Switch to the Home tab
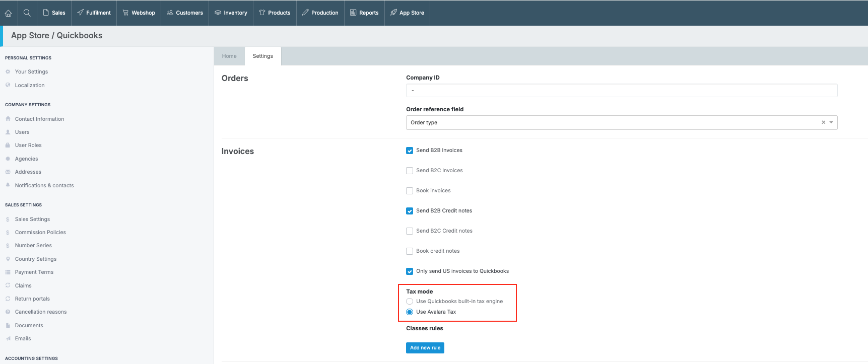The width and height of the screenshot is (868, 364). click(229, 56)
